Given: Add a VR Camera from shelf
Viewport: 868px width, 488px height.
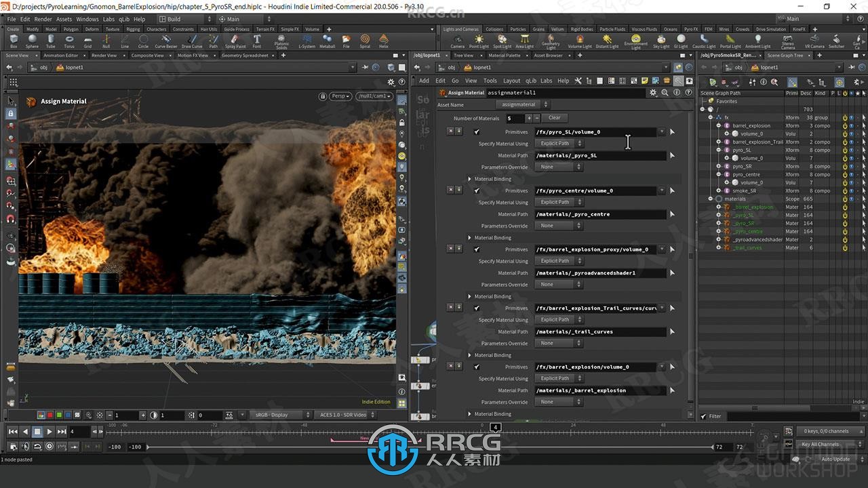Looking at the screenshot, I should pyautogui.click(x=814, y=41).
